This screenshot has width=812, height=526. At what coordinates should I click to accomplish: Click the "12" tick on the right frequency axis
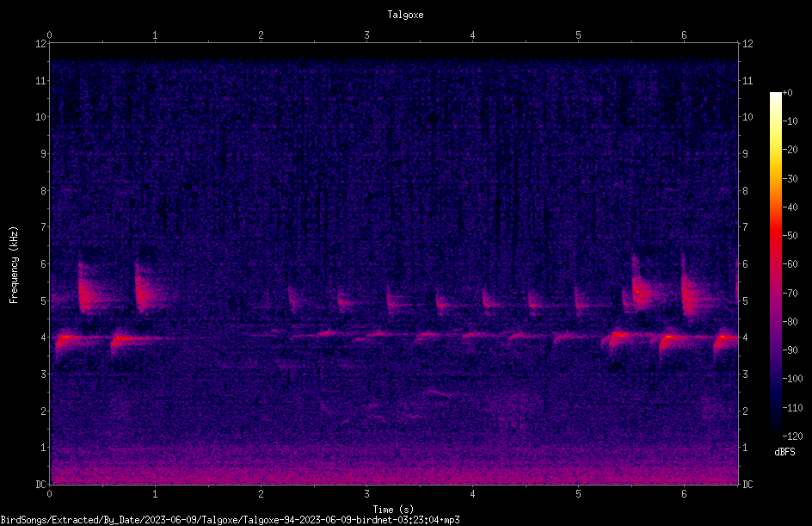point(747,44)
